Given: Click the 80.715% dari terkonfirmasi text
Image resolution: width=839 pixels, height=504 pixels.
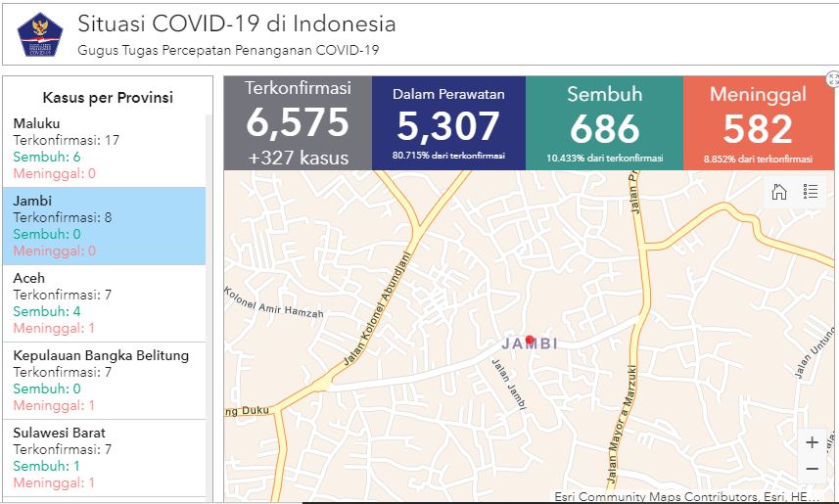Looking at the screenshot, I should [x=448, y=156].
